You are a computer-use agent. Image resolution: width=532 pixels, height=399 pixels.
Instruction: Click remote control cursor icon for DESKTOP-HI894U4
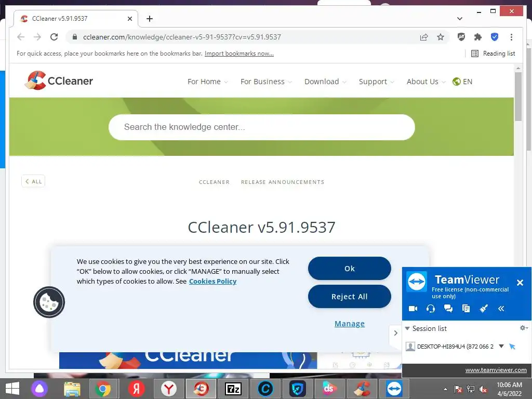(512, 347)
